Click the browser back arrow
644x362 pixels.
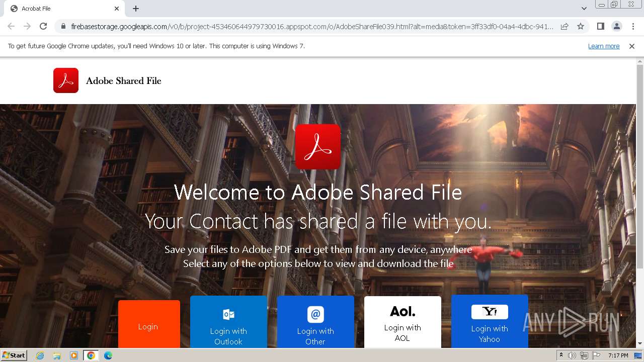[x=11, y=26]
